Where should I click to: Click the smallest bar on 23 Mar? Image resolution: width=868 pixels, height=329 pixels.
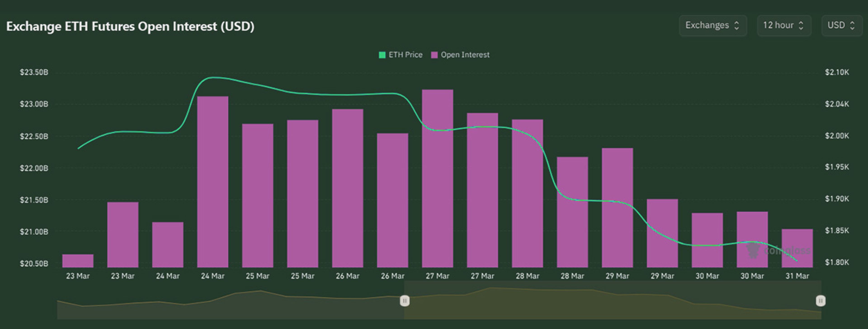[78, 261]
